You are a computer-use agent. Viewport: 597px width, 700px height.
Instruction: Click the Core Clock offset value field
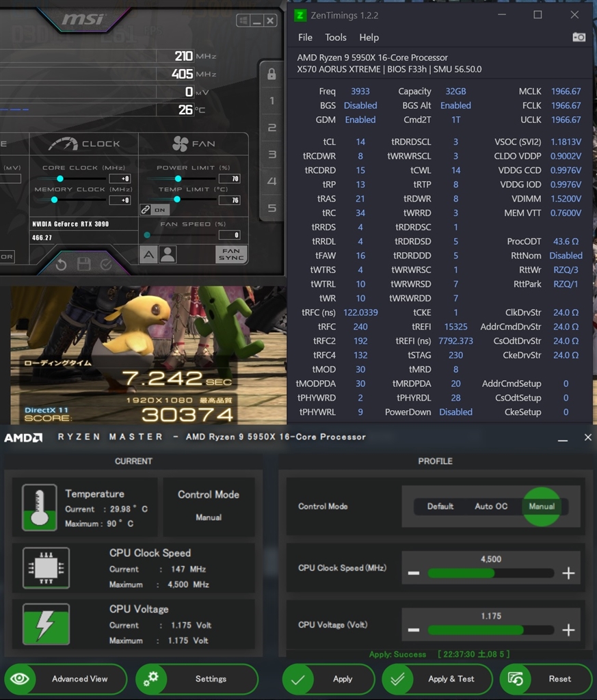(120, 178)
